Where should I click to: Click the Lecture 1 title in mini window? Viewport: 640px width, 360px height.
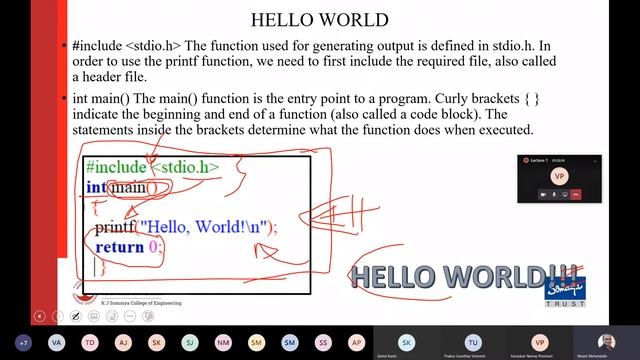pyautogui.click(x=539, y=160)
